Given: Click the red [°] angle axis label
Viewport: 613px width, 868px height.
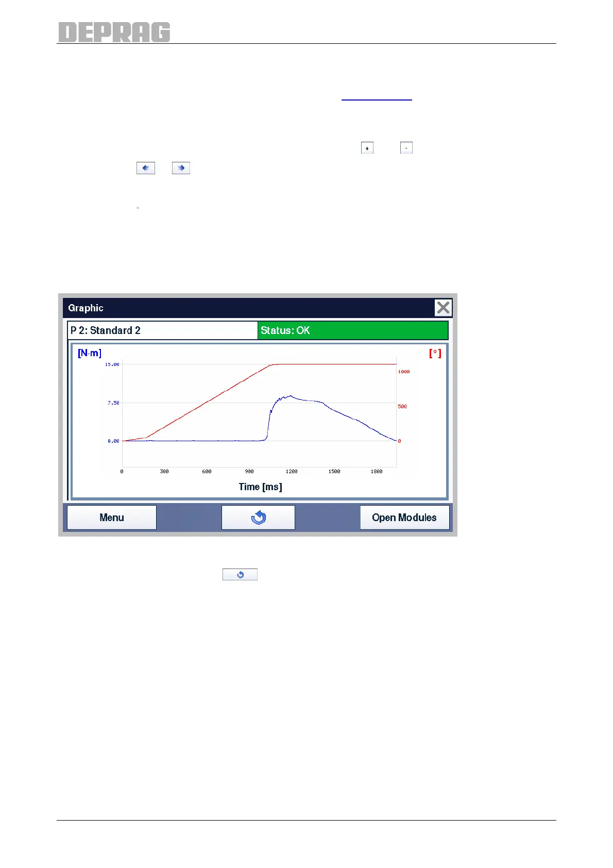Looking at the screenshot, I should [x=435, y=353].
